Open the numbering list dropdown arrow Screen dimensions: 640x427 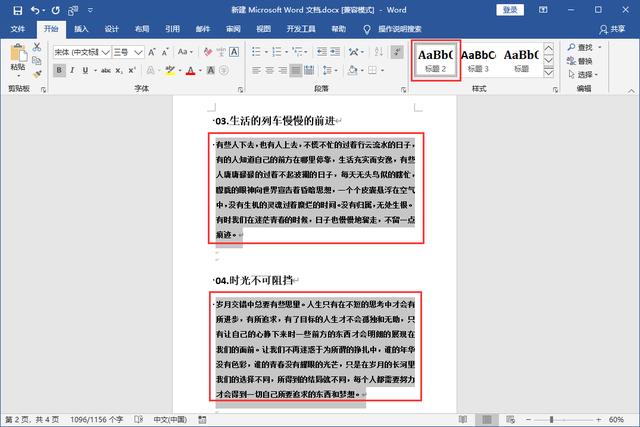(x=287, y=52)
